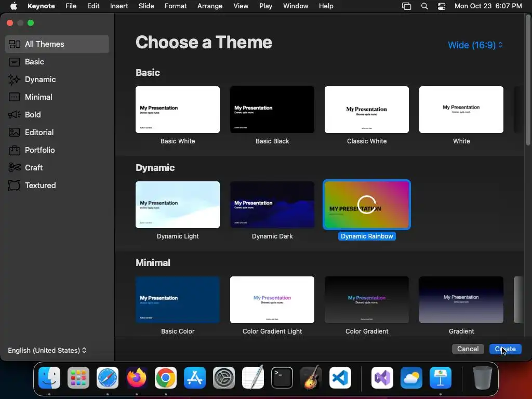Open the Format menu

pyautogui.click(x=176, y=6)
